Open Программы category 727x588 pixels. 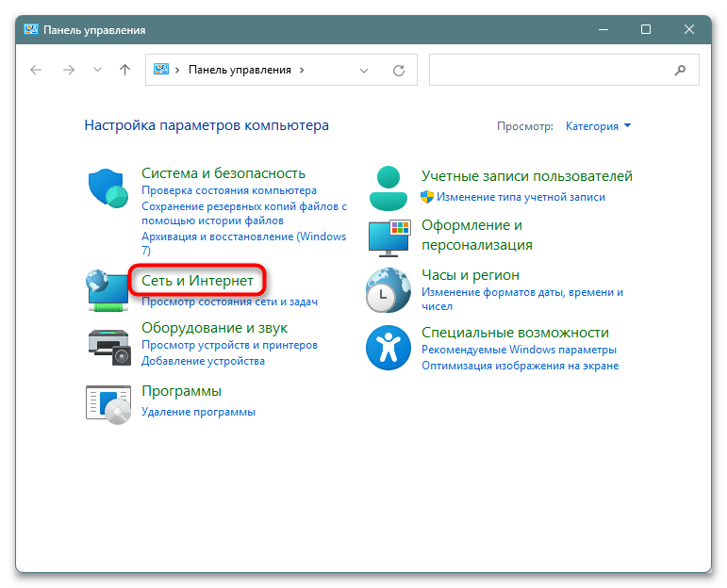(181, 392)
